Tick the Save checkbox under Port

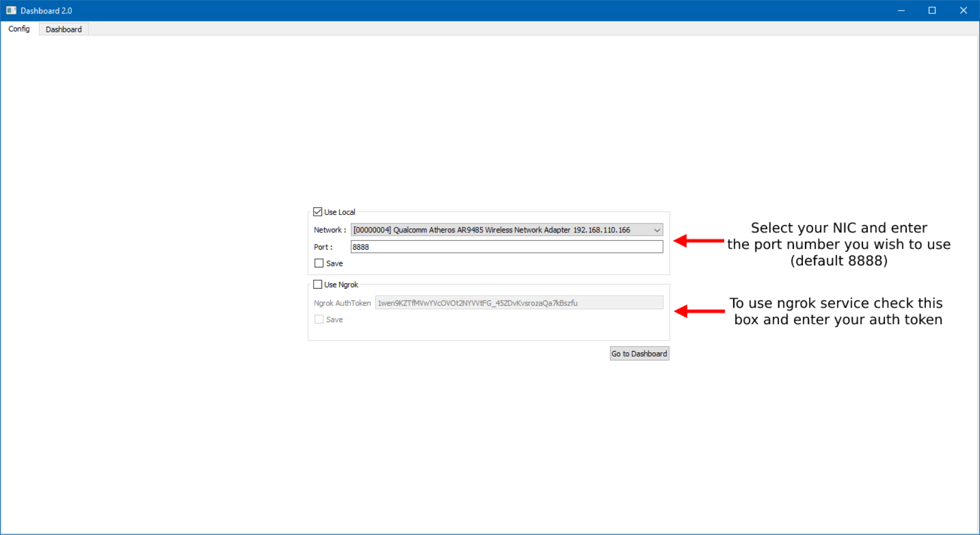(x=319, y=263)
